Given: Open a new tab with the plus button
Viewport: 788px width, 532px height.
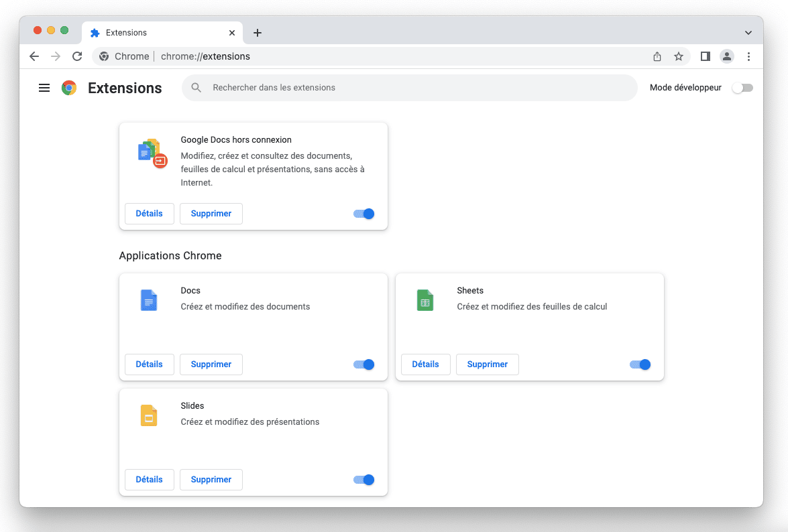Looking at the screenshot, I should coord(258,33).
